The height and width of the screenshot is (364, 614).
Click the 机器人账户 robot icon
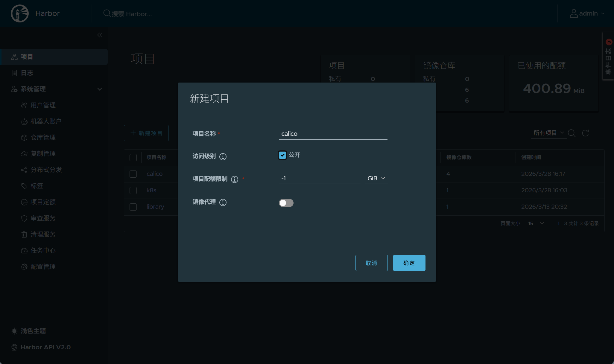click(24, 121)
